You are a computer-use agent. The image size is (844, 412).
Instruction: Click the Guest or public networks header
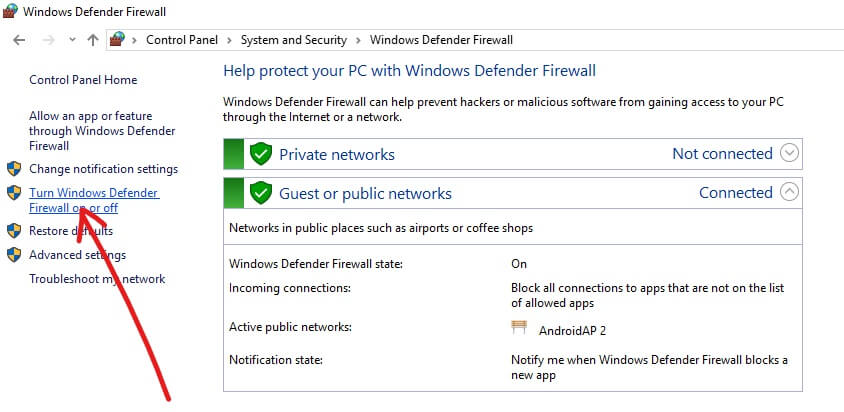point(365,193)
